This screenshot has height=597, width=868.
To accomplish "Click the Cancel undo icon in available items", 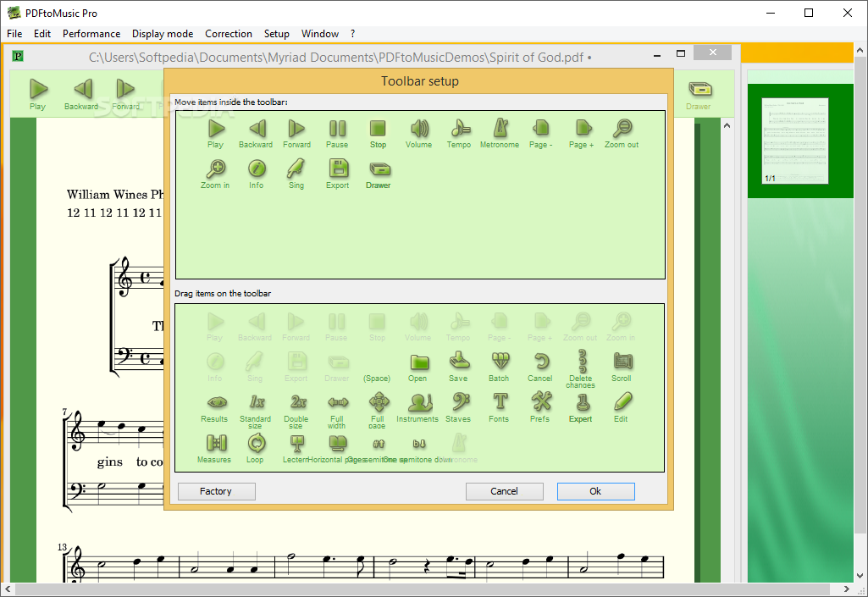I will click(541, 362).
